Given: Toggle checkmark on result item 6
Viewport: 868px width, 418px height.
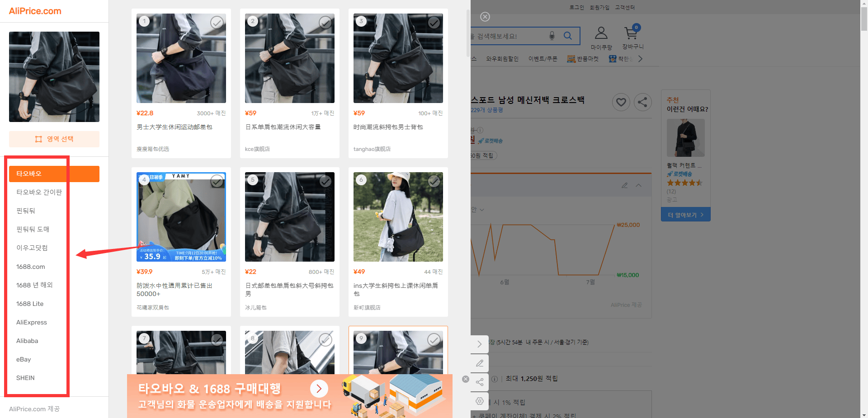Looking at the screenshot, I should tap(434, 181).
